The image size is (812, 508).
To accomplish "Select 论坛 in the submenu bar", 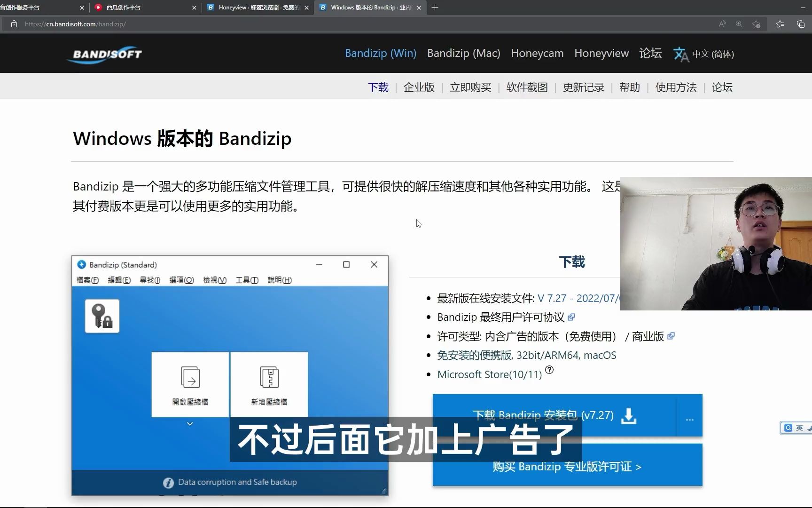I will click(722, 87).
